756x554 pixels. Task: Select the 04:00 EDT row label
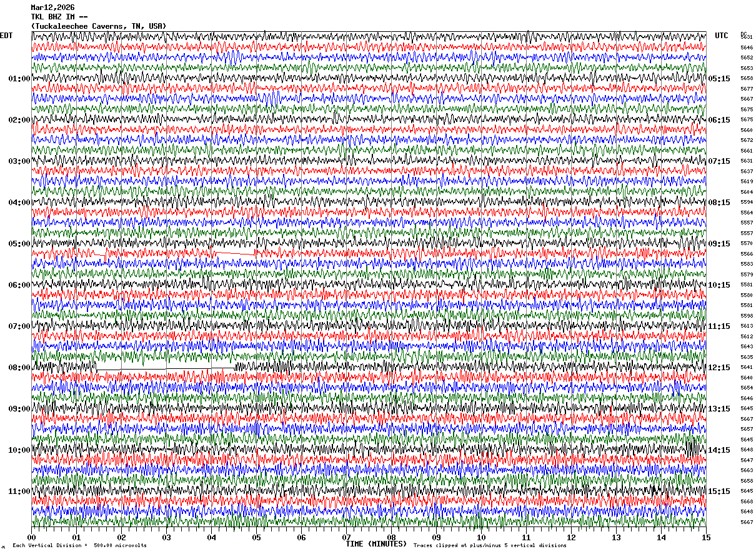tap(19, 203)
